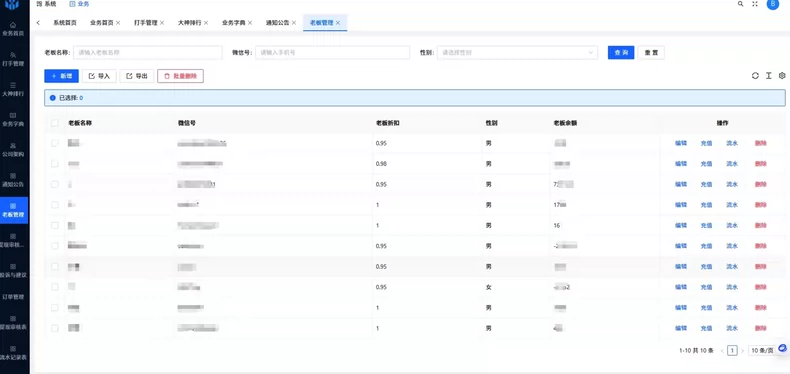Open 公司架构 in the left sidebar
790x374 pixels.
click(x=13, y=149)
